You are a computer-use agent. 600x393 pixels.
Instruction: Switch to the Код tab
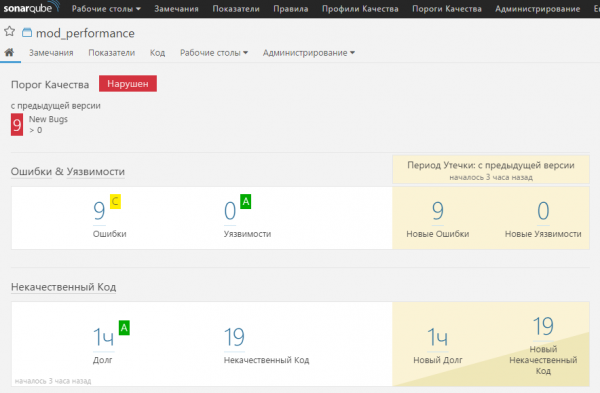[157, 53]
